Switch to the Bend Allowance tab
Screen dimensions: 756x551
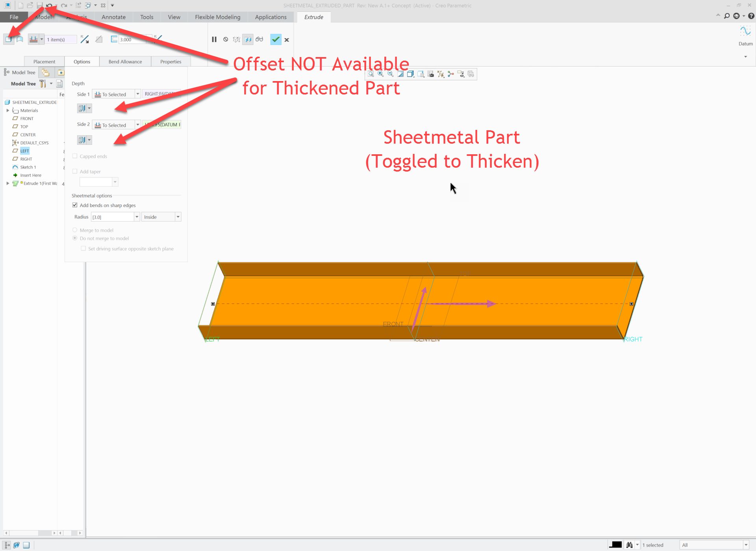point(125,62)
